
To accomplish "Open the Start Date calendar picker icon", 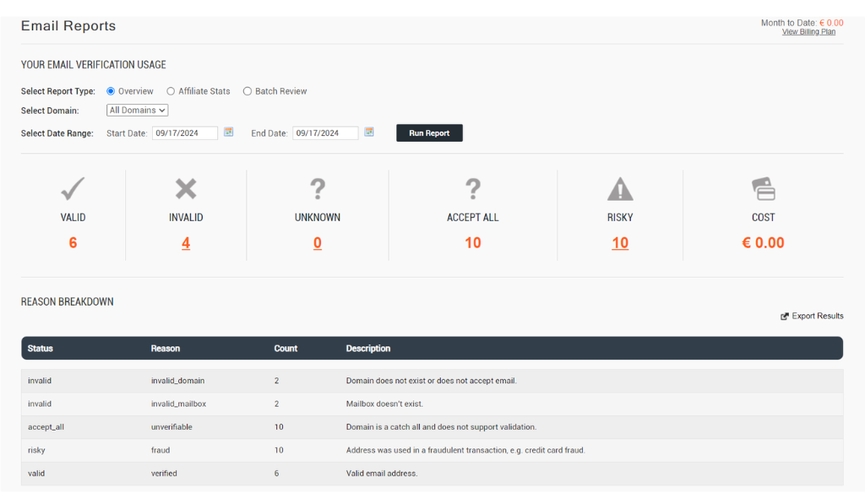I will click(x=228, y=132).
